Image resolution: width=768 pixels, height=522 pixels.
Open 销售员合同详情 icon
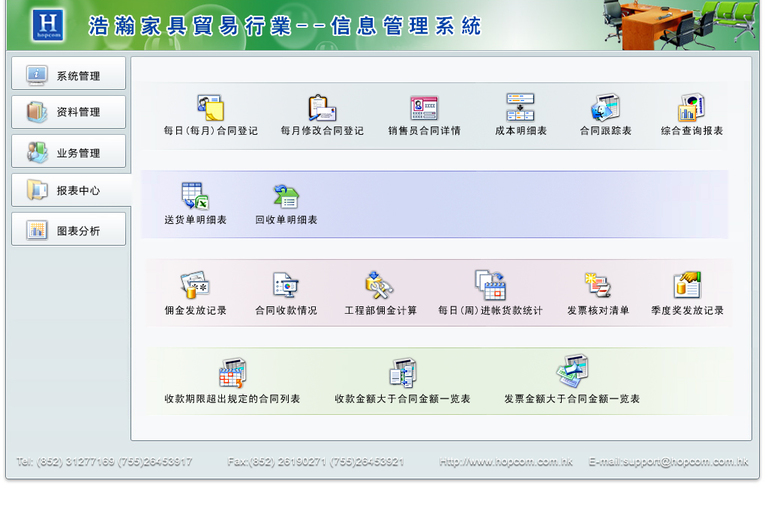click(424, 108)
